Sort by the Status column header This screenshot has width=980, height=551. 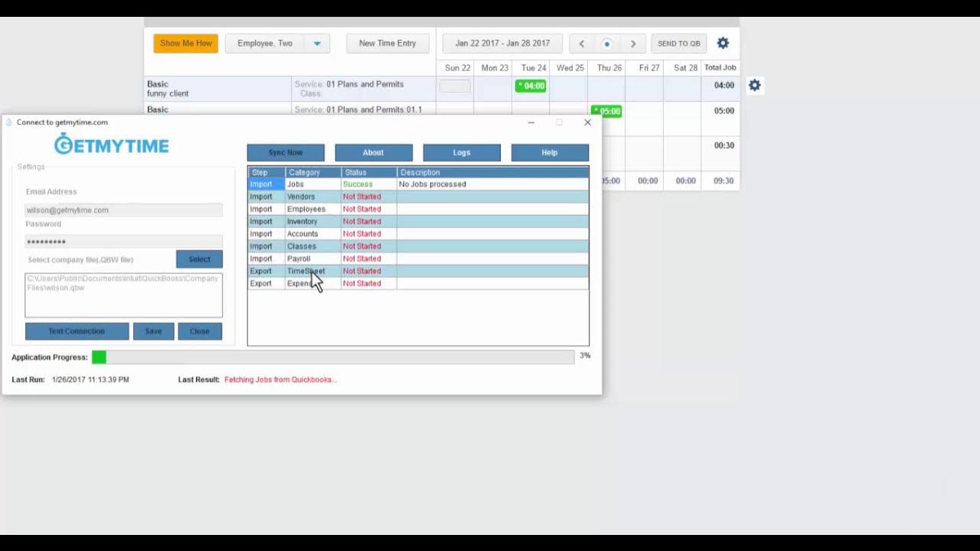click(x=369, y=172)
